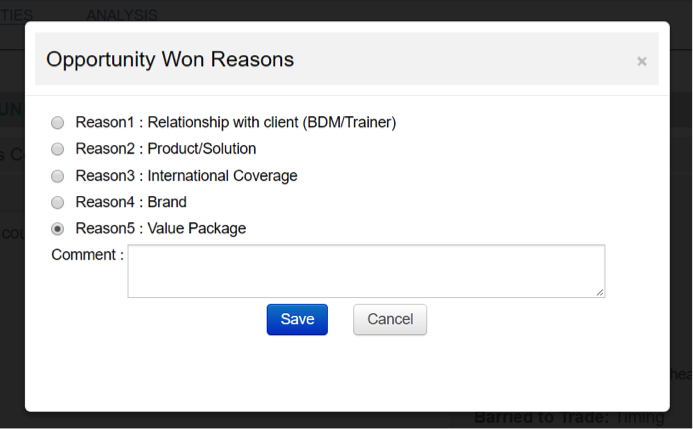Screen dimensions: 693x429
Task: Open the partially hidden TIES tab
Action: point(16,15)
